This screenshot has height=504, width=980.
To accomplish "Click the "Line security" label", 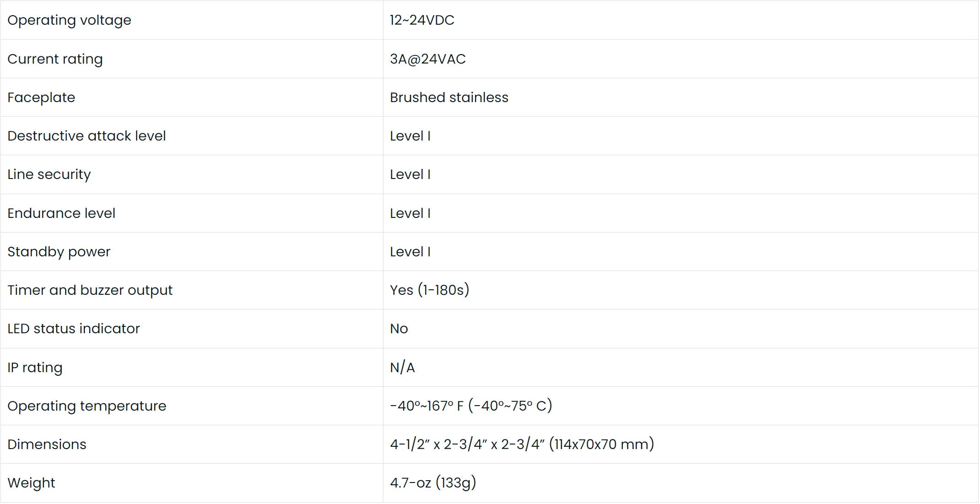I will pos(49,174).
